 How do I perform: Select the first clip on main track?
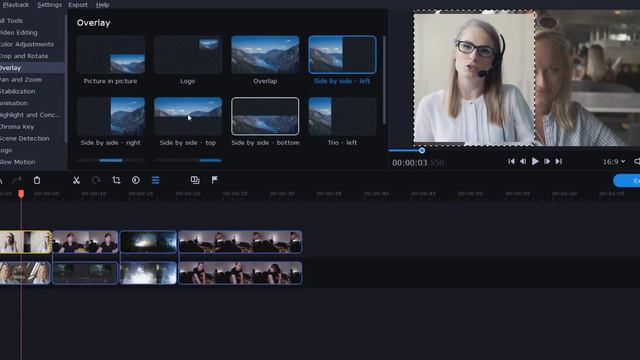coord(25,273)
